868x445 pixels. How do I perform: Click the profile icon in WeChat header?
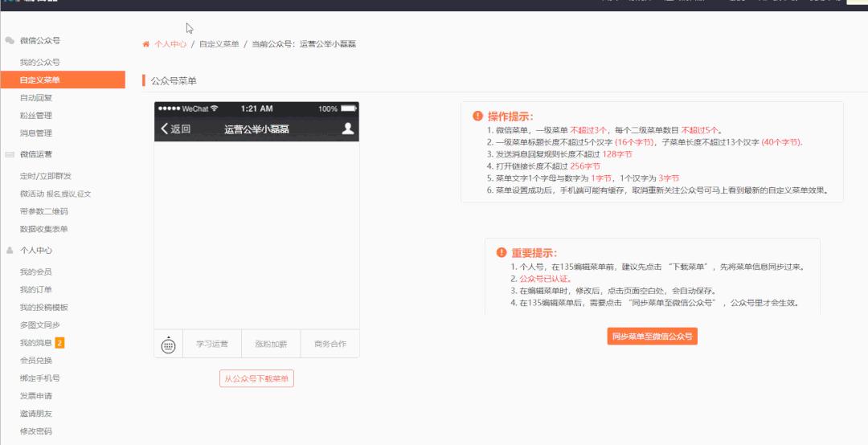(348, 129)
